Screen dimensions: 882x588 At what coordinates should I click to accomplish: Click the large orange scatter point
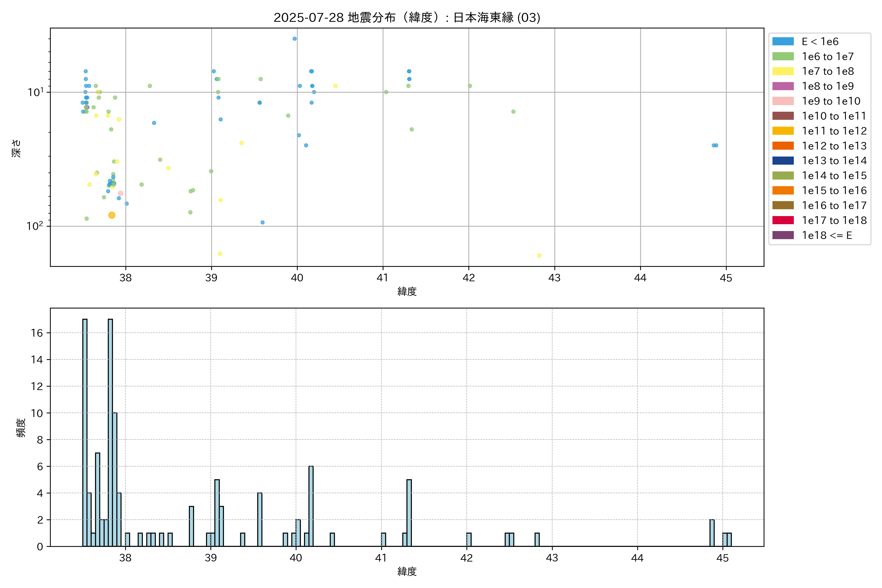[112, 215]
